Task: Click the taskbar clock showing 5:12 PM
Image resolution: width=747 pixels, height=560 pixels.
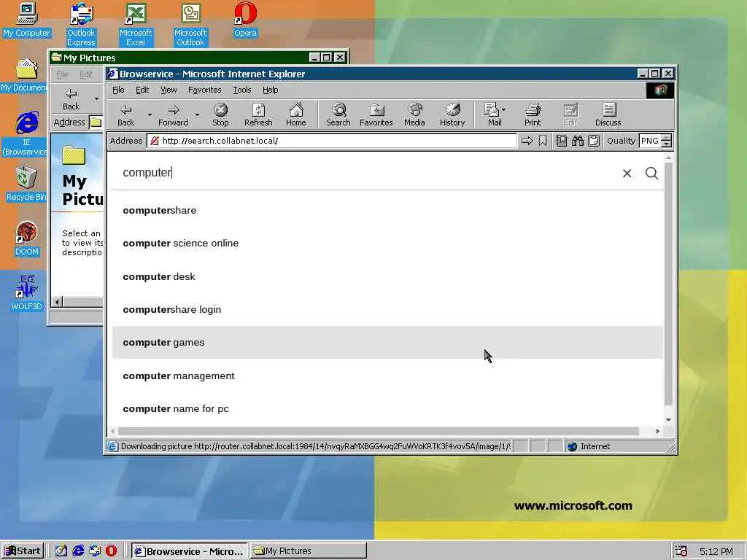Action: (716, 551)
